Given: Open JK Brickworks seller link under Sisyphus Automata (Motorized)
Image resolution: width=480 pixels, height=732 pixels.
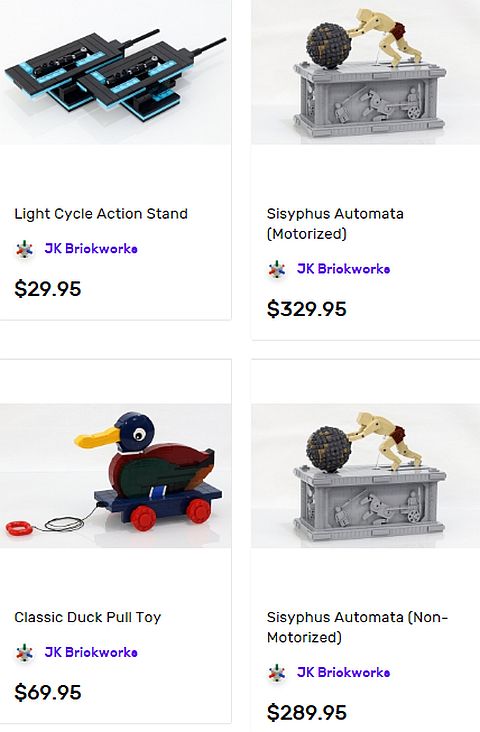Looking at the screenshot, I should (x=343, y=268).
